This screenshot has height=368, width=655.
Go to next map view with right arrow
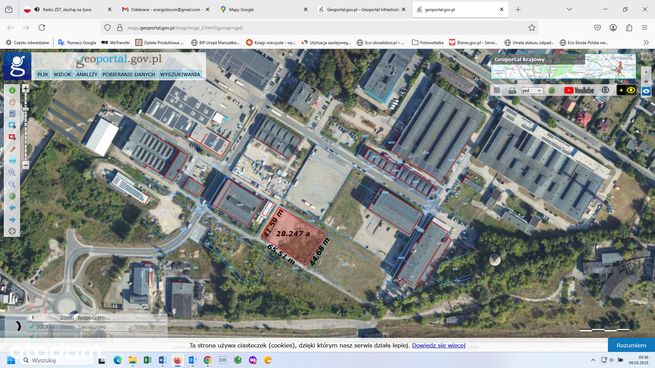(12, 219)
